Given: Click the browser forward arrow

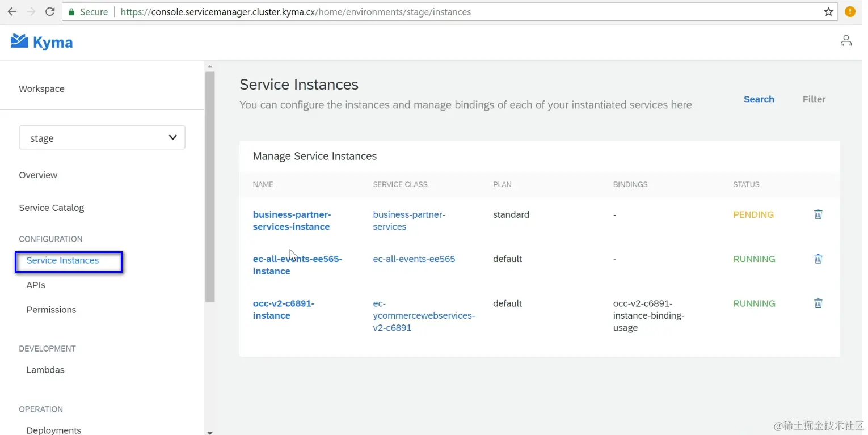Looking at the screenshot, I should pyautogui.click(x=31, y=12).
